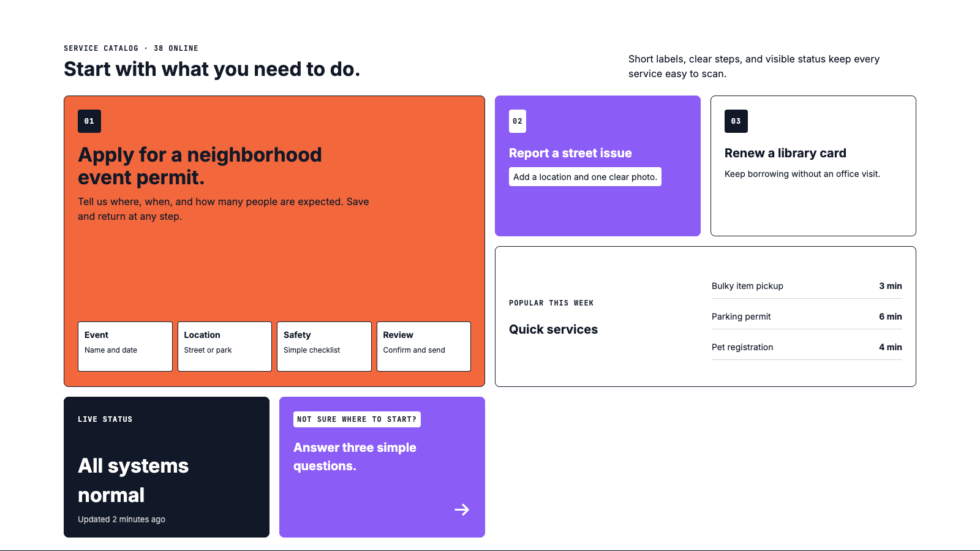Open the Safety checklist step
Image resolution: width=980 pixels, height=551 pixels.
click(324, 347)
